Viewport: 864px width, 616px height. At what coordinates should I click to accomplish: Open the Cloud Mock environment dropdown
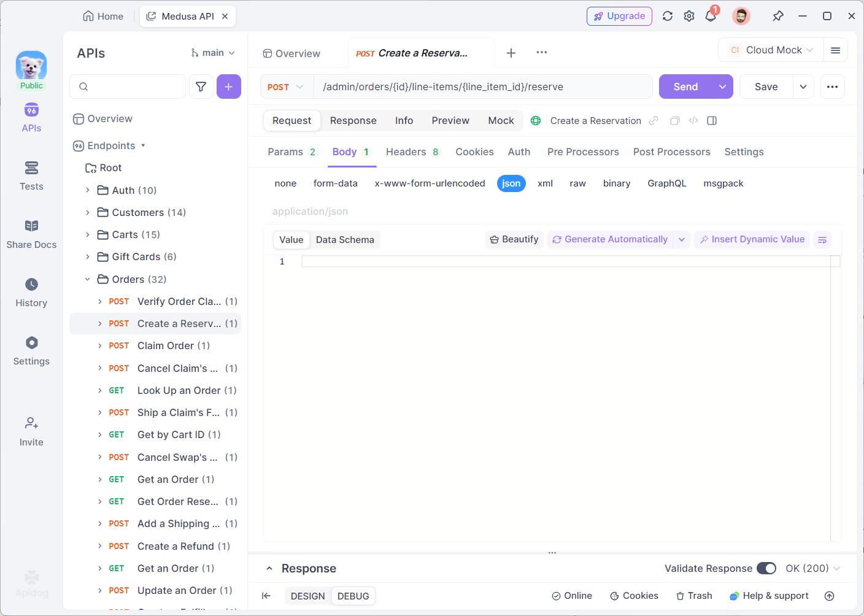[x=770, y=50]
